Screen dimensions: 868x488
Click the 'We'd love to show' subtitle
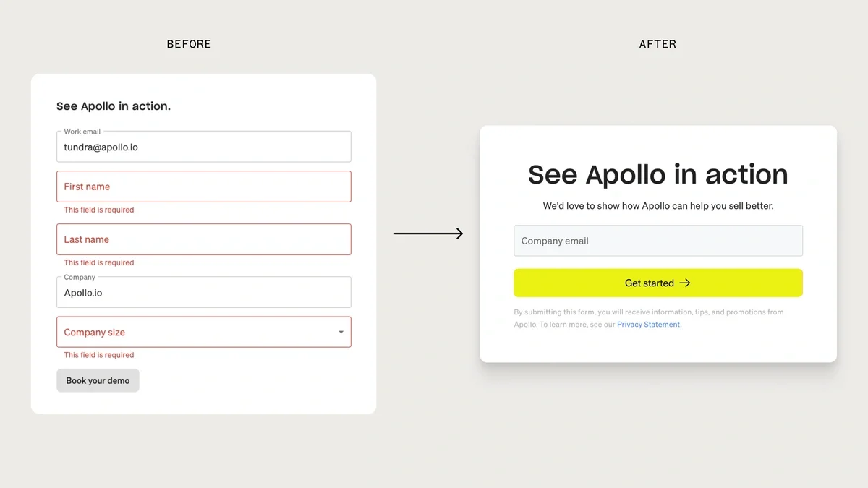(x=658, y=206)
